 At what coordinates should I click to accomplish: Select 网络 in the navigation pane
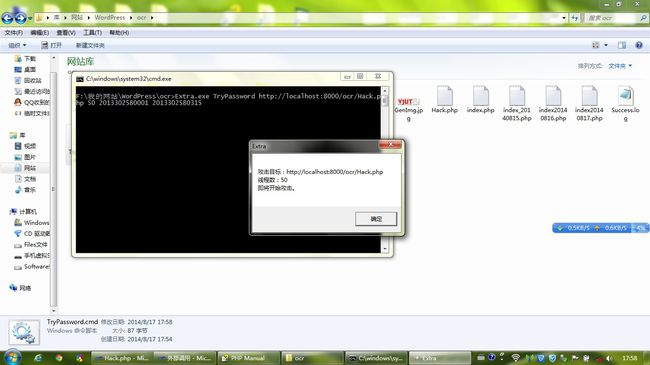[20, 288]
